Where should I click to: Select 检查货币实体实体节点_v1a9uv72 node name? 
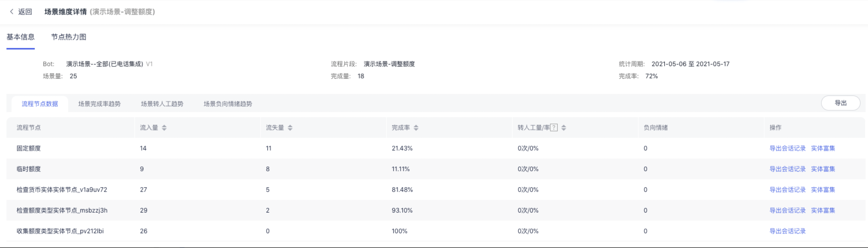click(x=62, y=190)
